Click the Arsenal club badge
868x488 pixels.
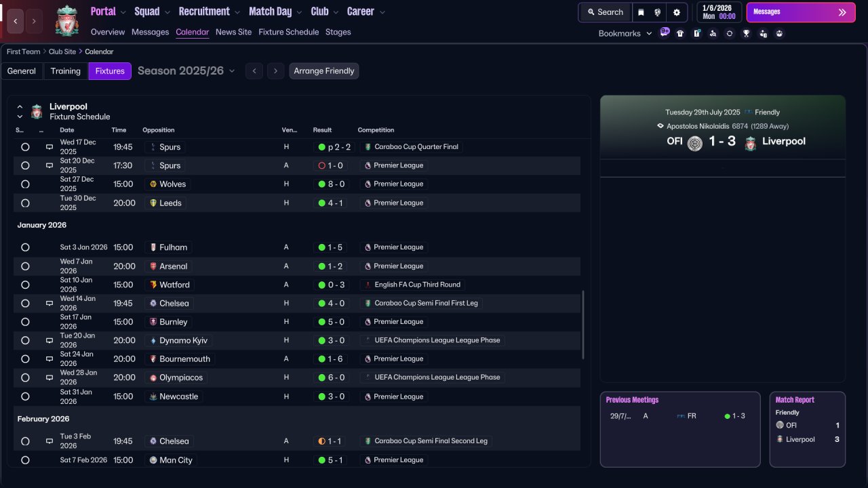153,266
